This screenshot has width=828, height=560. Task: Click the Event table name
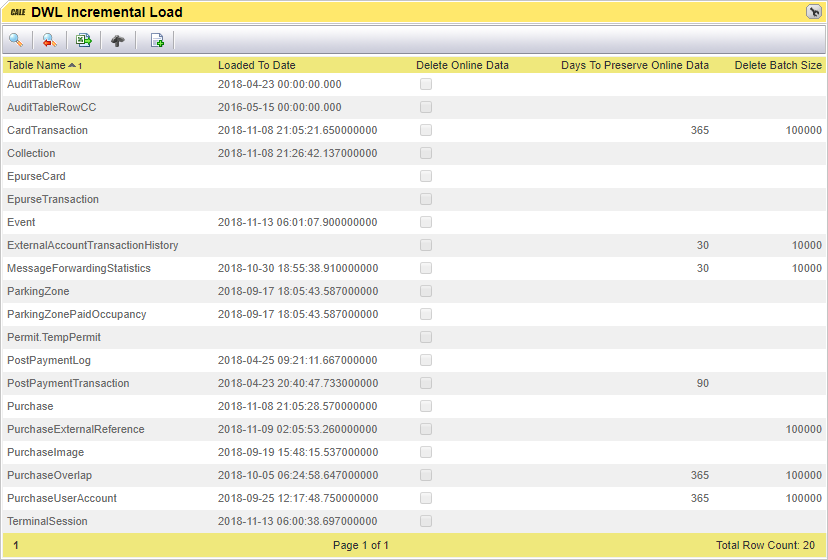pyautogui.click(x=21, y=222)
